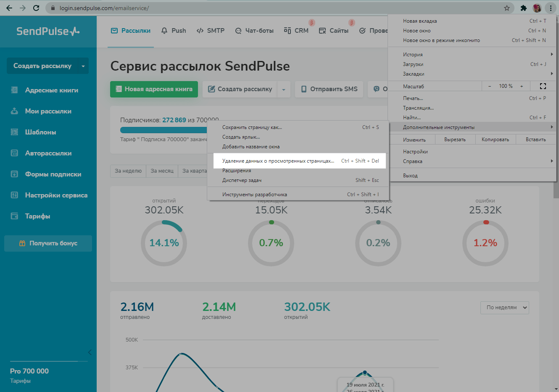Click the SendPulse logo
The width and height of the screenshot is (559, 392).
pyautogui.click(x=48, y=32)
